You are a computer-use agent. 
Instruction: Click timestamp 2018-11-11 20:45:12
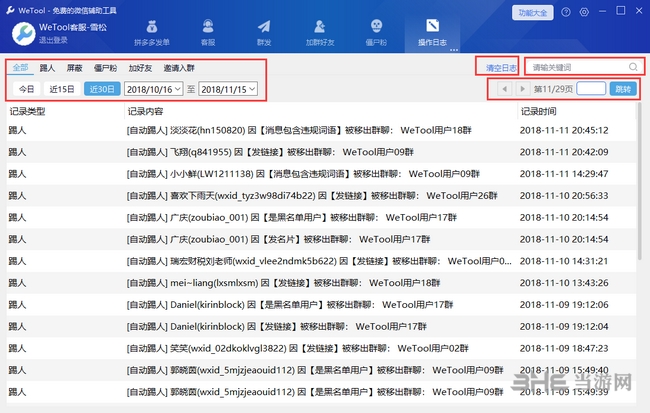pyautogui.click(x=564, y=130)
